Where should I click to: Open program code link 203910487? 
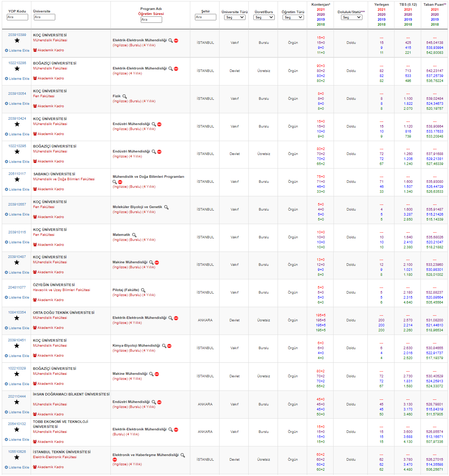pyautogui.click(x=17, y=257)
